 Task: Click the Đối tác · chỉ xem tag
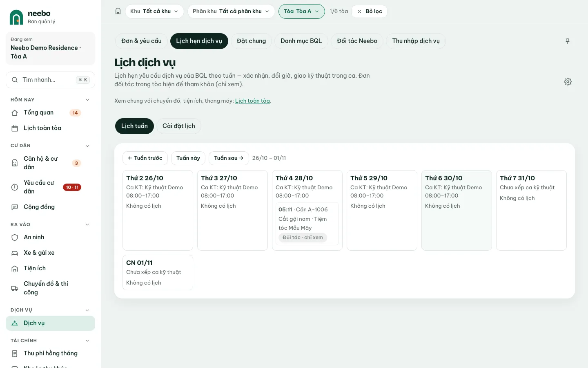point(303,238)
